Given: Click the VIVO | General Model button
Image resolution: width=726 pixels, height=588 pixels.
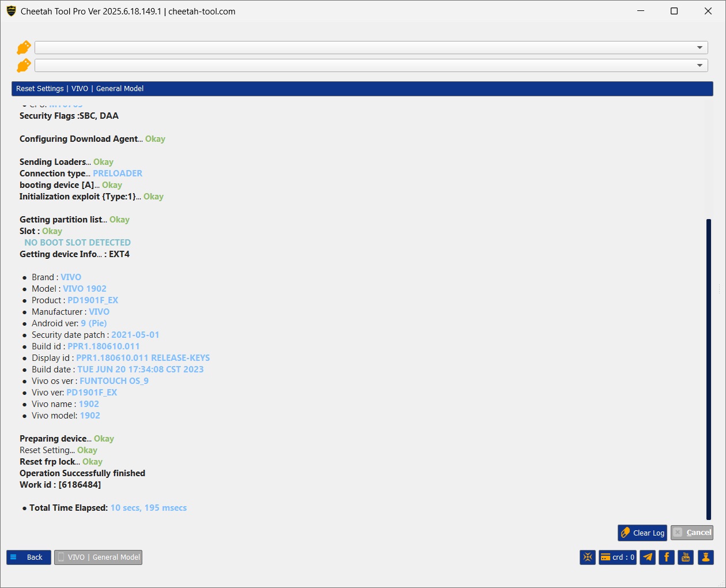Looking at the screenshot, I should pos(98,557).
